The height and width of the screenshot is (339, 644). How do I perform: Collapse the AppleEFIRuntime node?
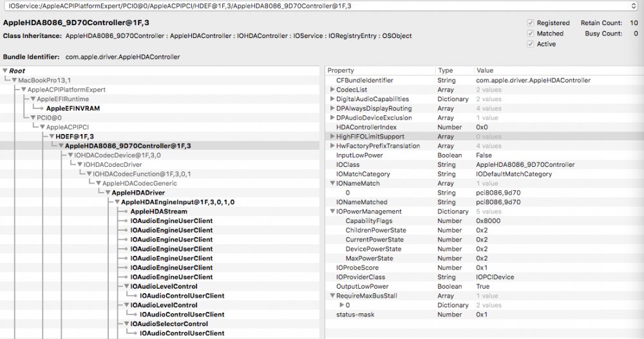click(33, 99)
